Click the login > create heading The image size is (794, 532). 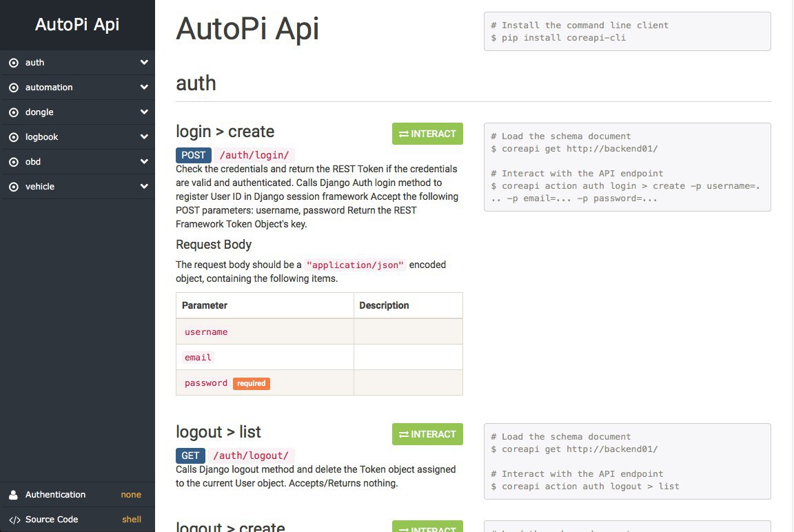point(225,132)
